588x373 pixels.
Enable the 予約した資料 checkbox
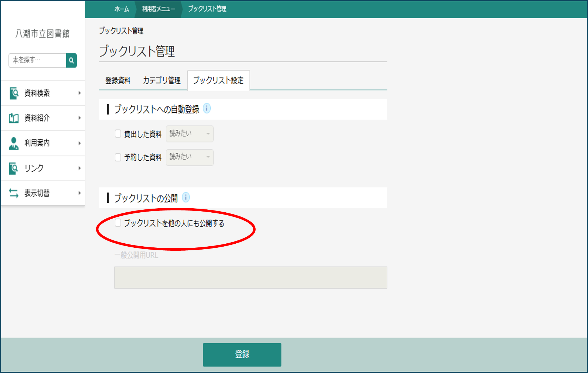[118, 157]
